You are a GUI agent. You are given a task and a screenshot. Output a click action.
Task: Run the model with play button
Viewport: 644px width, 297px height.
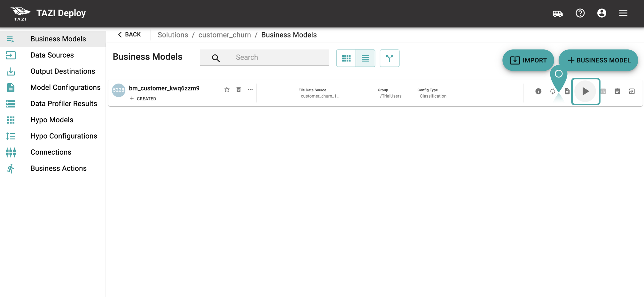(585, 91)
